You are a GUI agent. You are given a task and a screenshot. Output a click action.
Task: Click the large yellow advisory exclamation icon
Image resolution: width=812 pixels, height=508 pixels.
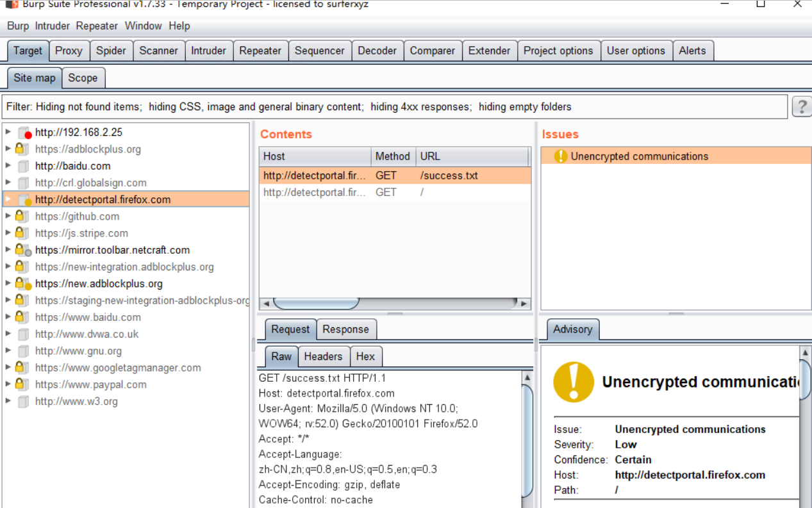[574, 382]
